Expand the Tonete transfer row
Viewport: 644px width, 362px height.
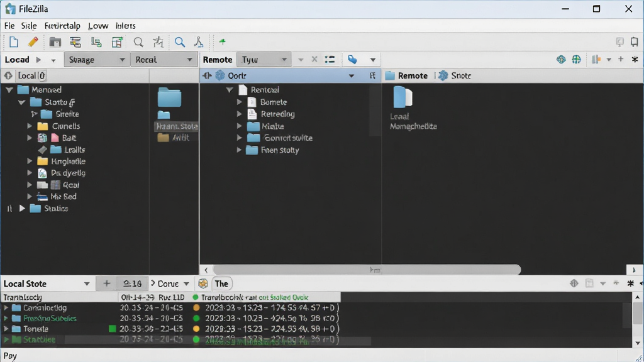click(x=6, y=329)
